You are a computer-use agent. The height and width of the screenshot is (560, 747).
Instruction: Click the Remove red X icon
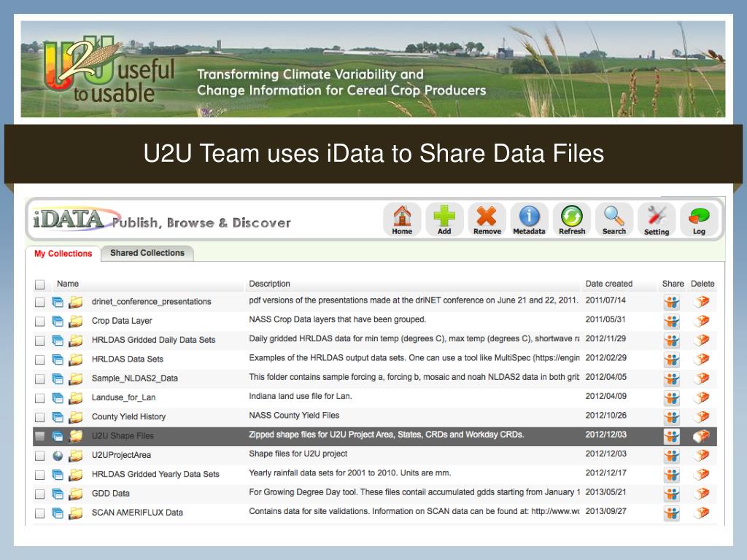pyautogui.click(x=487, y=219)
